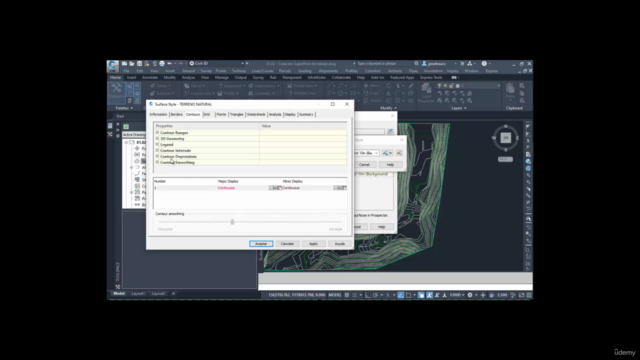640x360 pixels.
Task: Expand the Contour Intervals property group
Action: (157, 151)
